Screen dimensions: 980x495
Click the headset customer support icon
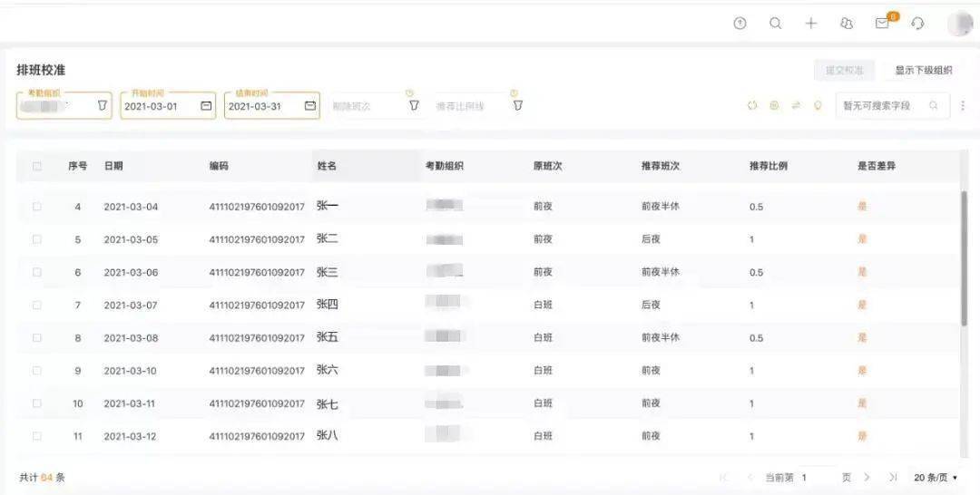coord(917,24)
